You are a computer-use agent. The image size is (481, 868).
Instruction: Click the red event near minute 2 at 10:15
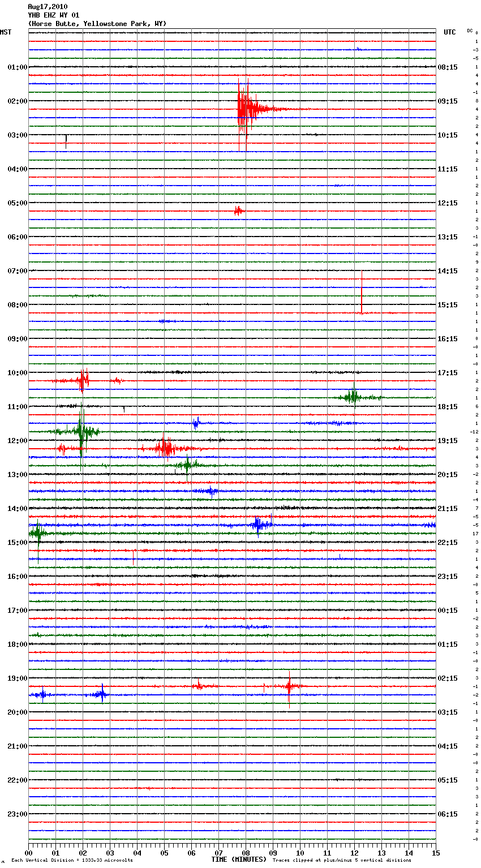click(83, 380)
